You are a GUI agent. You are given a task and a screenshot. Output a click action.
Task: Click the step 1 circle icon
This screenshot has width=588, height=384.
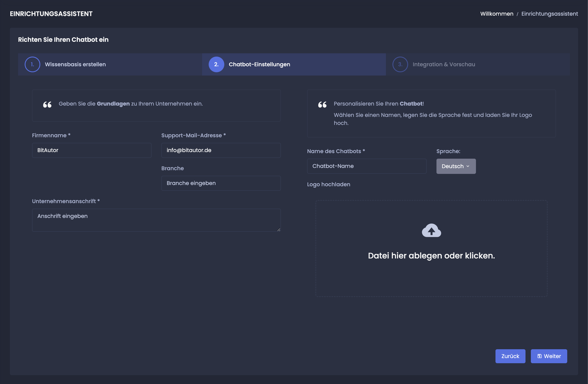click(x=32, y=64)
